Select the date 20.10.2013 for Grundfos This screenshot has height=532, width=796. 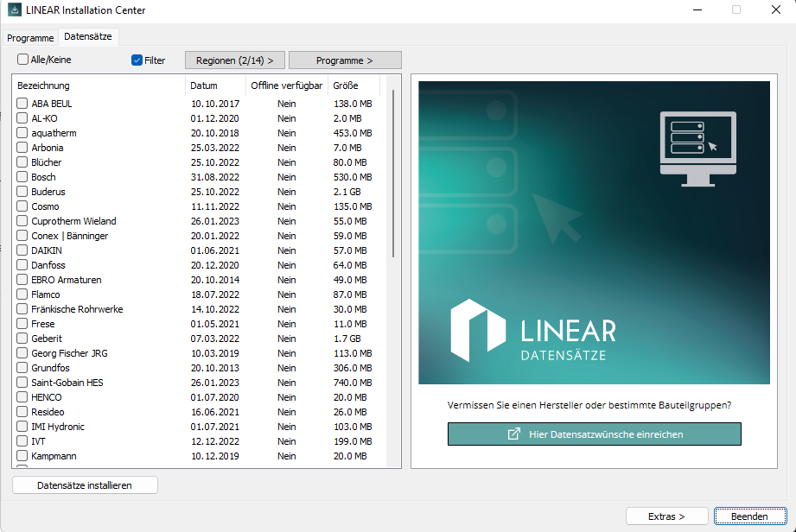tap(215, 368)
